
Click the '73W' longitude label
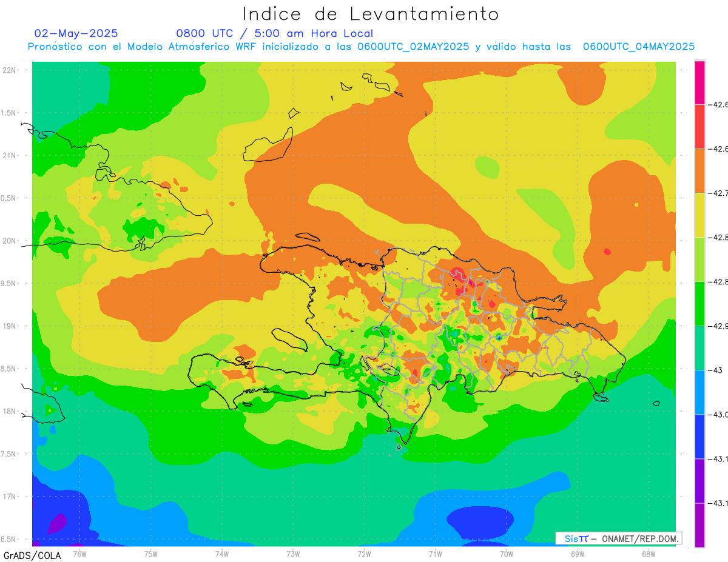coord(293,554)
